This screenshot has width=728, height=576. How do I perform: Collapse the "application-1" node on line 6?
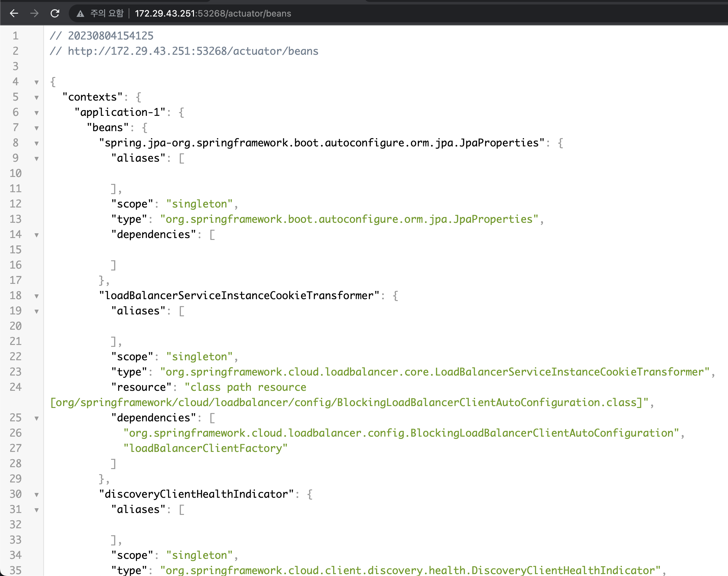(x=36, y=113)
